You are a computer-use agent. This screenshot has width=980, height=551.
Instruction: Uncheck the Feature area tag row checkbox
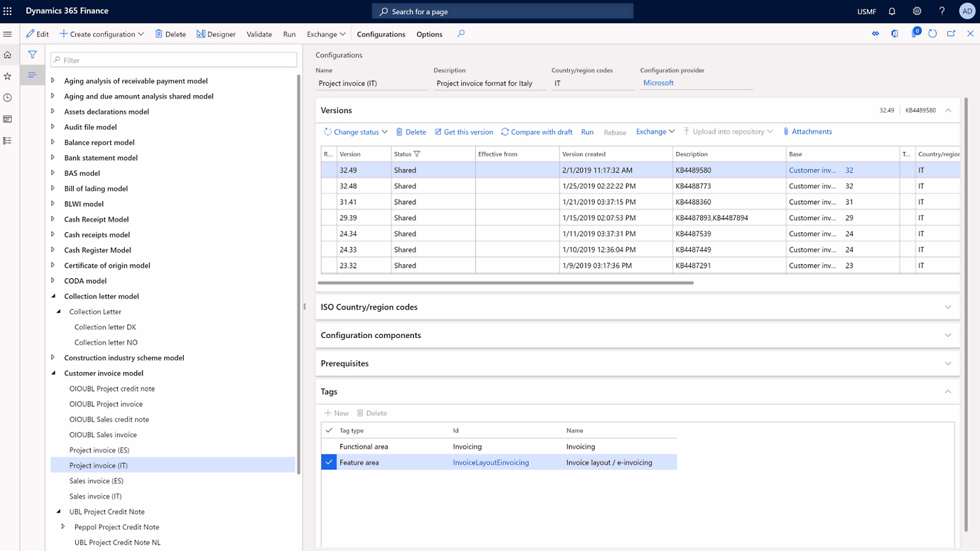point(329,462)
